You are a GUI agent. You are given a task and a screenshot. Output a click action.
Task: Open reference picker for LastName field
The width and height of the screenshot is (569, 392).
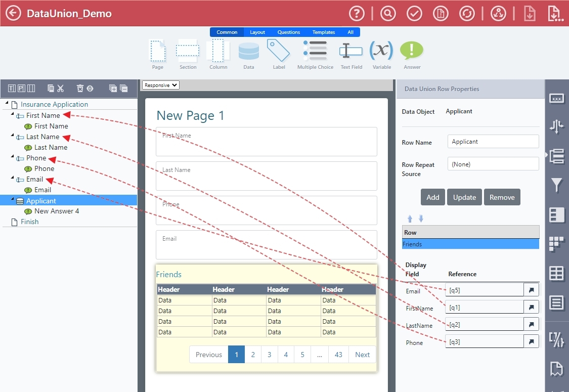[531, 324]
